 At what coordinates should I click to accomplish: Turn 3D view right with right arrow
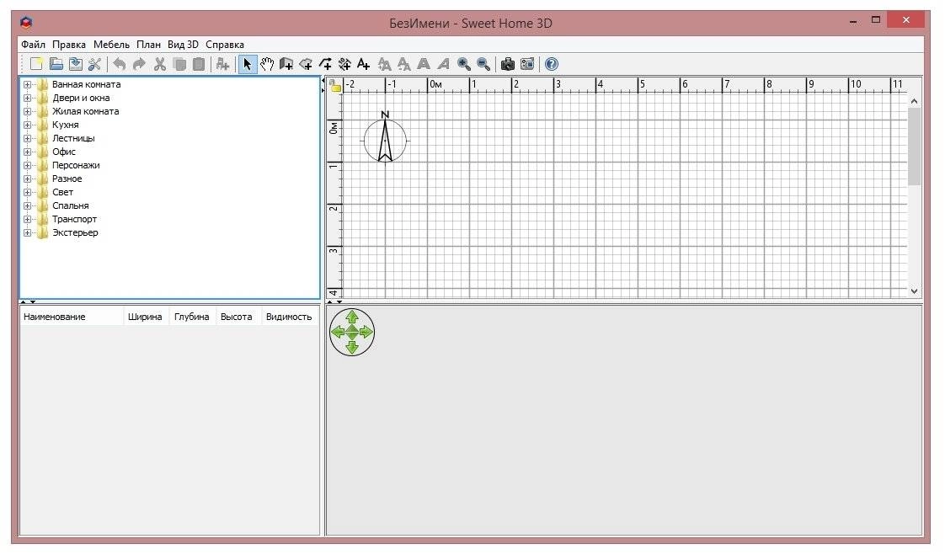tap(366, 332)
